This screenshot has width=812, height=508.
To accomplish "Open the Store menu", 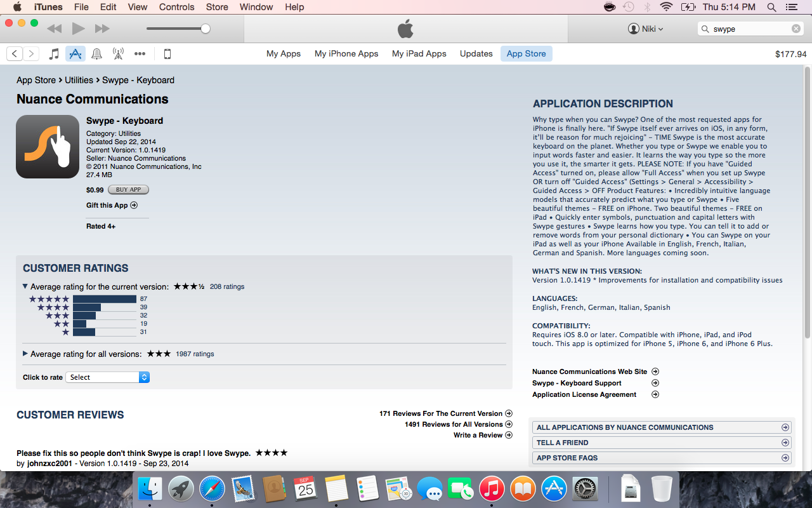I will [217, 7].
